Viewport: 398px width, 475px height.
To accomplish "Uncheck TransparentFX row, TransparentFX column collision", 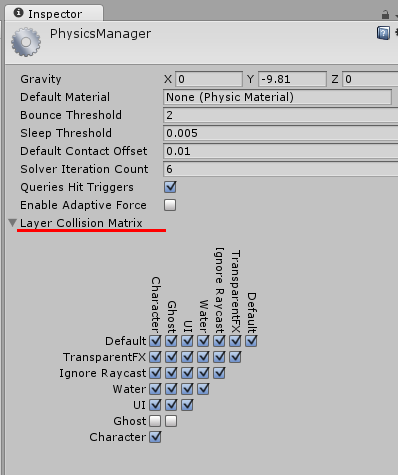I will point(235,357).
